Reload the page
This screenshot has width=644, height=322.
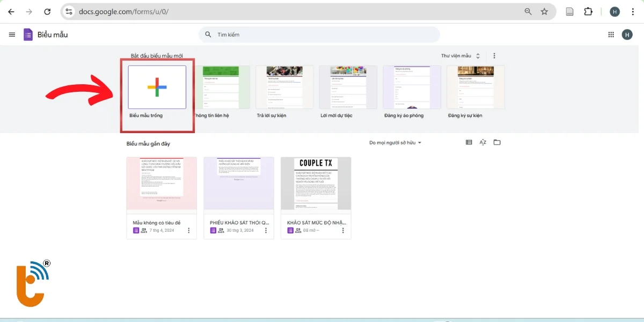pyautogui.click(x=47, y=11)
